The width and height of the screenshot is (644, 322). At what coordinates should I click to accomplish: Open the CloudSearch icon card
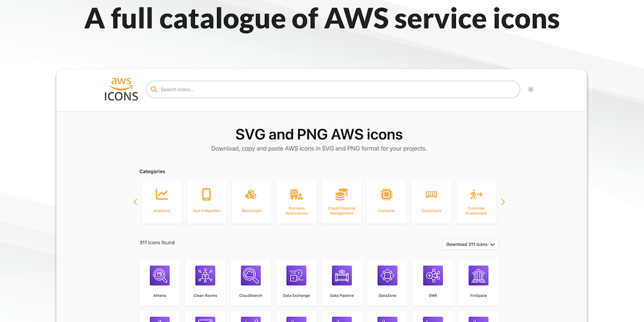coord(251,283)
